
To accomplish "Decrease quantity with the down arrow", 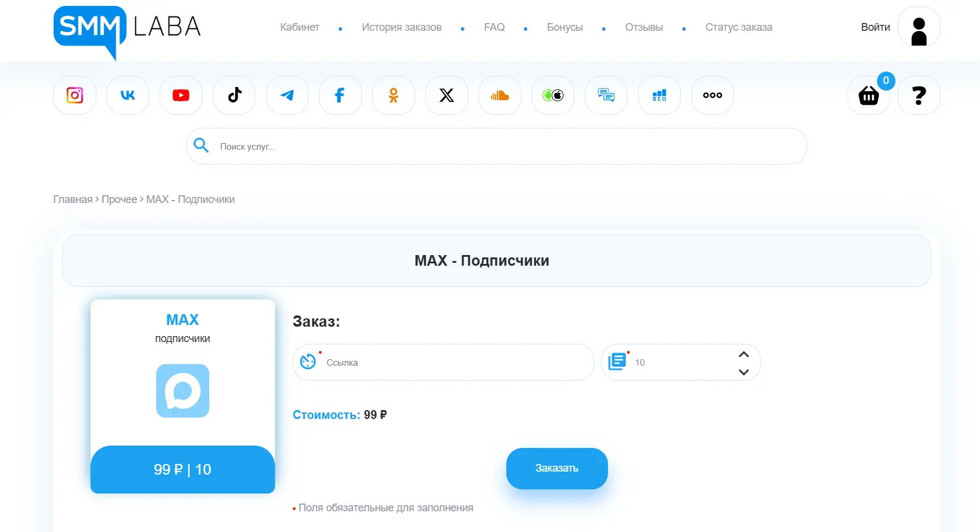I will pyautogui.click(x=743, y=372).
